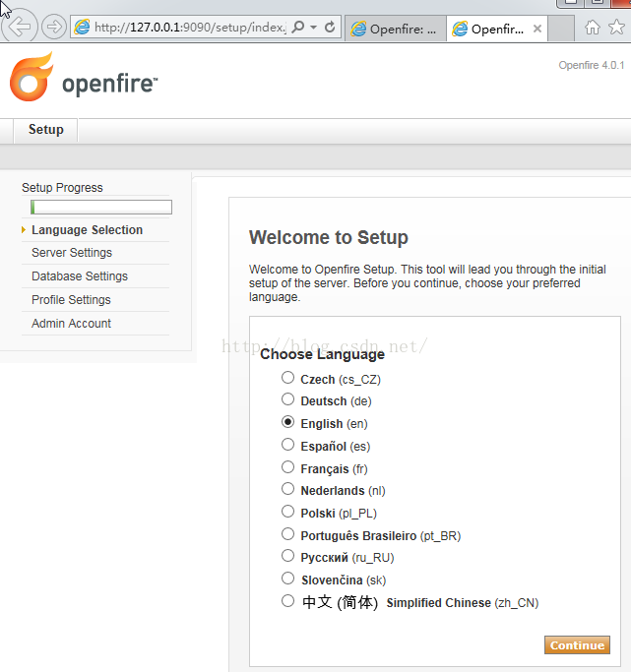Select the Czech (cs_CZ) radio button
The width and height of the screenshot is (631, 672).
pos(288,378)
